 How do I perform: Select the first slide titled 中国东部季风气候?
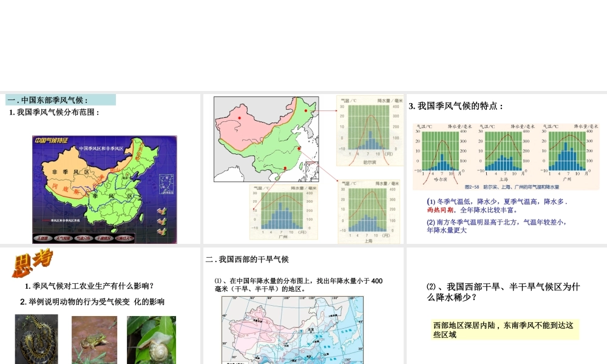100,169
